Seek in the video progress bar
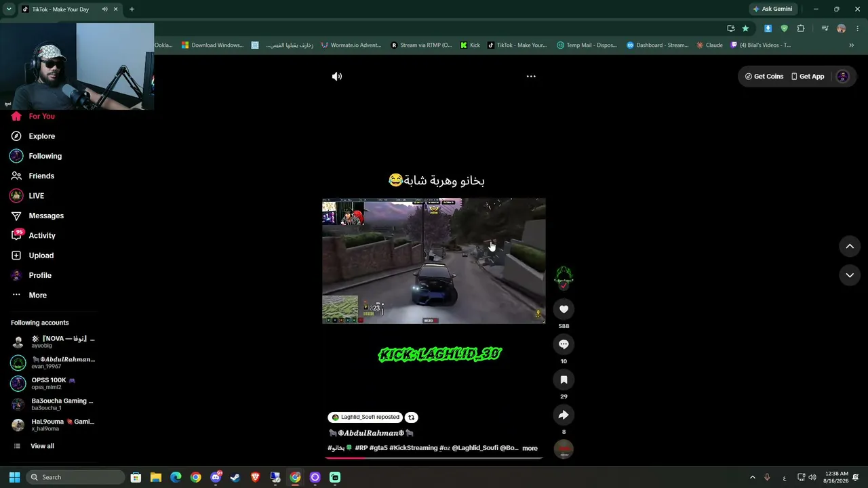Image resolution: width=868 pixels, height=488 pixels. pos(434,457)
